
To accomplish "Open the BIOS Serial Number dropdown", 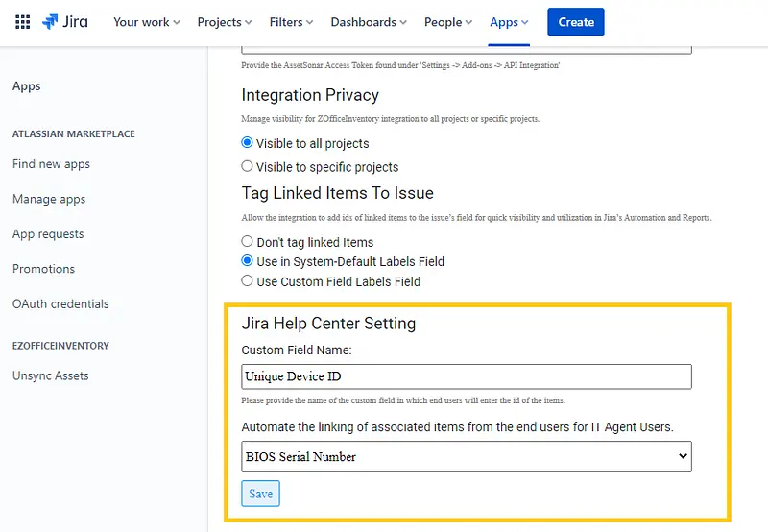I will pyautogui.click(x=467, y=456).
